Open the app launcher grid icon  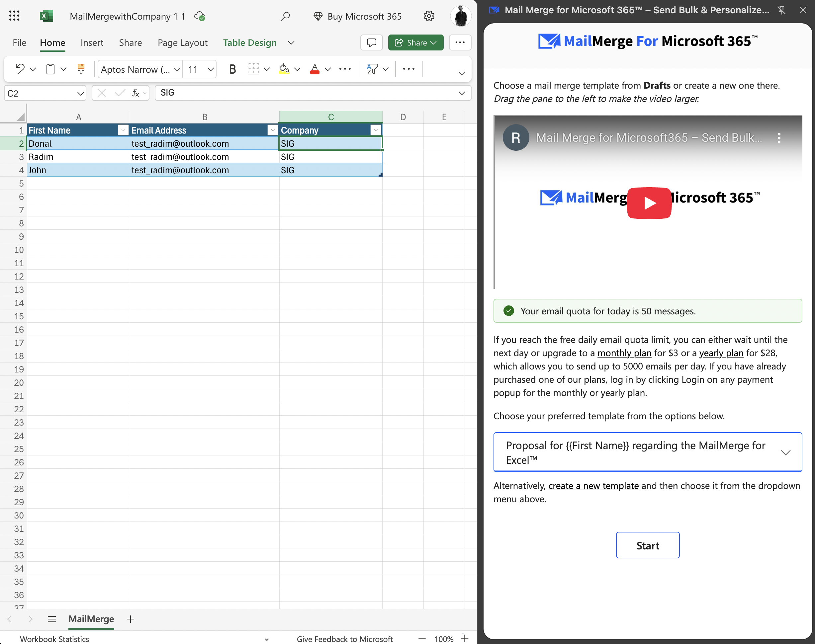pos(14,16)
